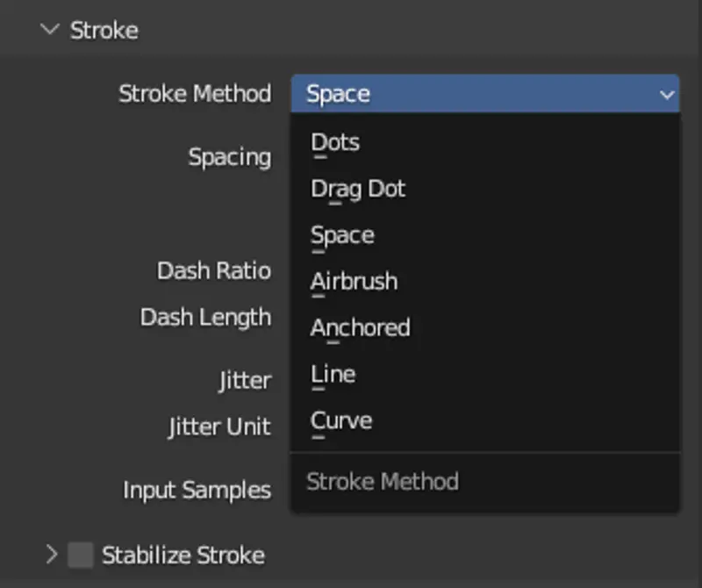Select Drag Dot stroke method
702x588 pixels.
[x=357, y=189]
